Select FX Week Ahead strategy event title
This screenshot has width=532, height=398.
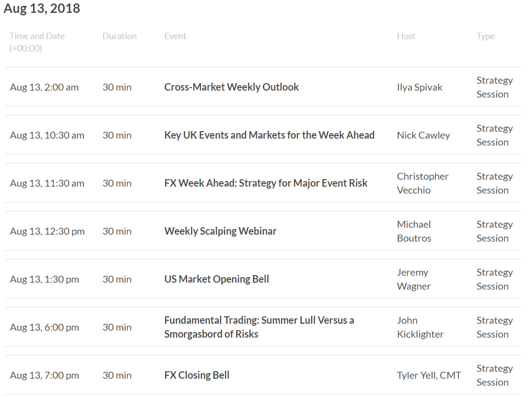(x=266, y=183)
